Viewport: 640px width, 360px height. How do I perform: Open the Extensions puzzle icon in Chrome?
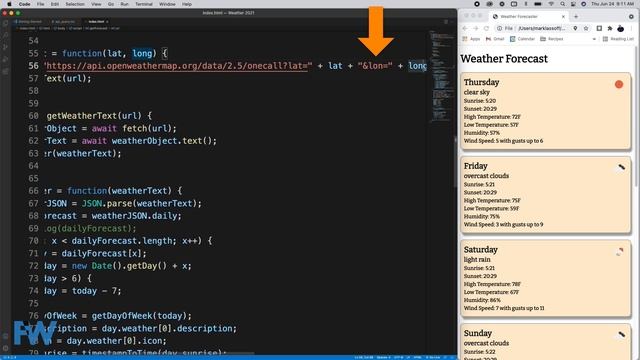point(610,28)
